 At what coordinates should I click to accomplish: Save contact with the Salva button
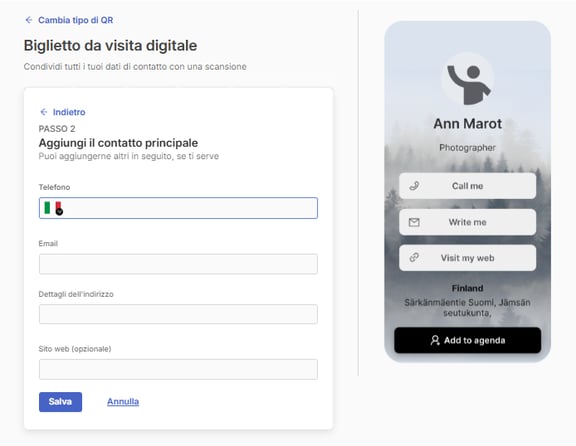click(61, 402)
